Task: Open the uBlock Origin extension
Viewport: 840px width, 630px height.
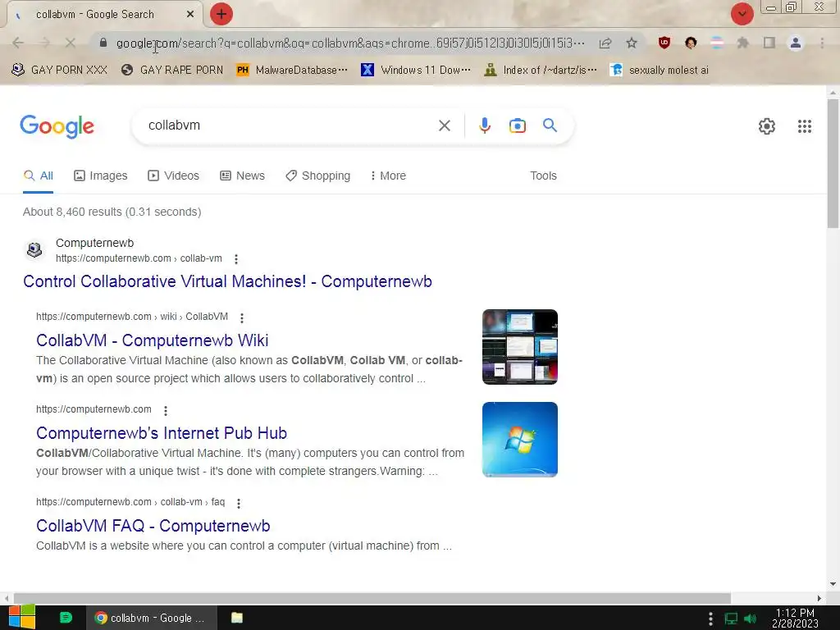Action: point(664,43)
